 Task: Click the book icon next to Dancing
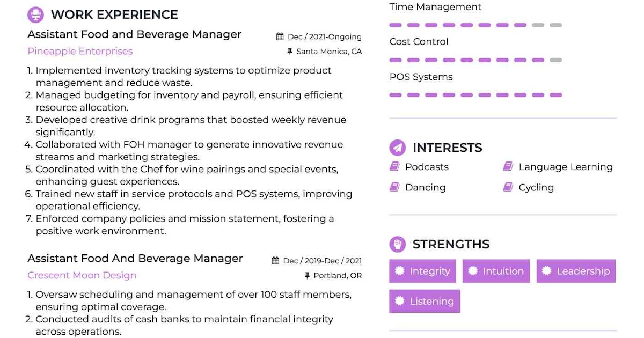coord(394,187)
